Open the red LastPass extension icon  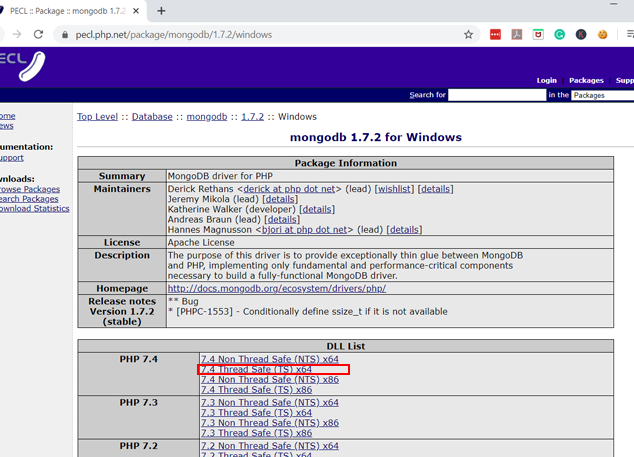click(x=495, y=35)
